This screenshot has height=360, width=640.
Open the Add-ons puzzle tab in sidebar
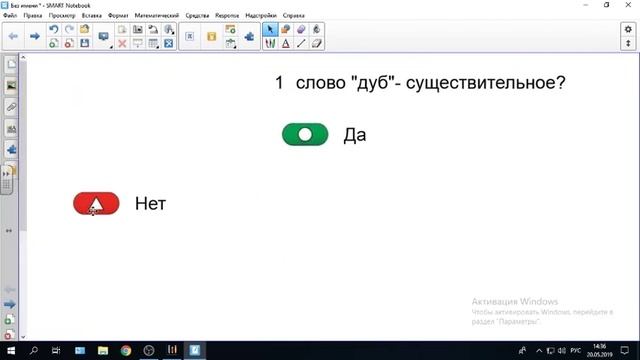(11, 150)
